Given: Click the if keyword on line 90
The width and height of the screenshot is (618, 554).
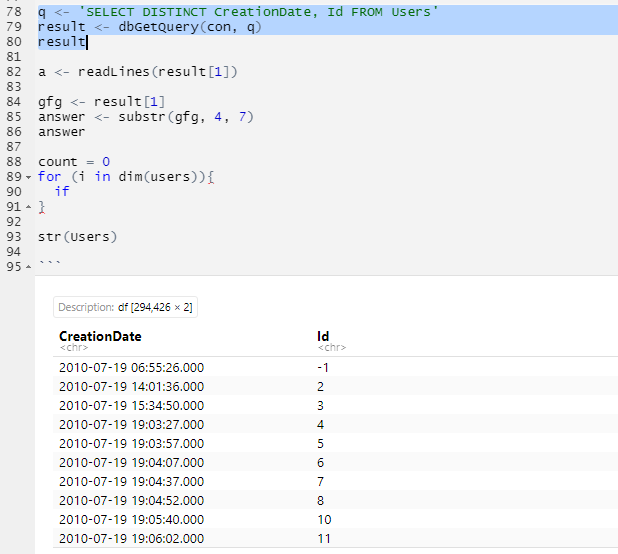Looking at the screenshot, I should click(x=62, y=192).
